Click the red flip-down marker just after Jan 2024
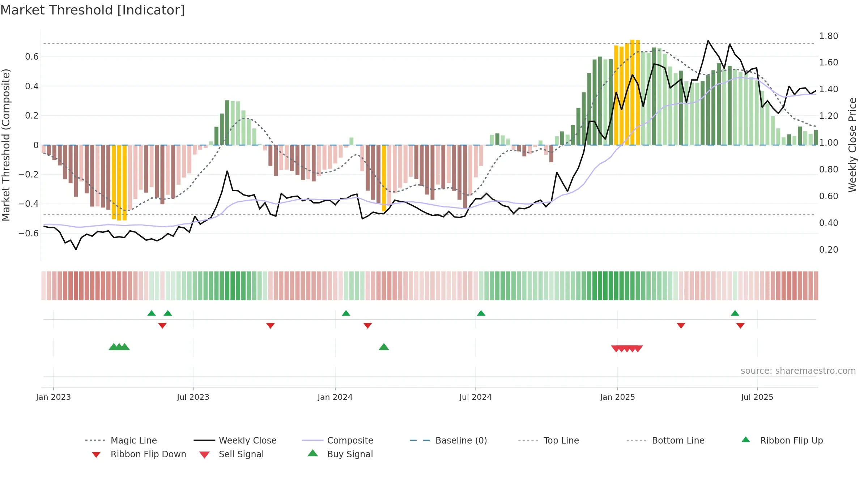Image resolution: width=868 pixels, height=488 pixels. click(368, 326)
